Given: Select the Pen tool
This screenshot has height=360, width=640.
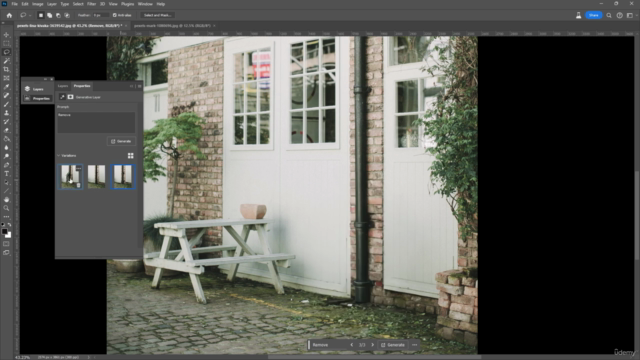Looking at the screenshot, I should 6,165.
